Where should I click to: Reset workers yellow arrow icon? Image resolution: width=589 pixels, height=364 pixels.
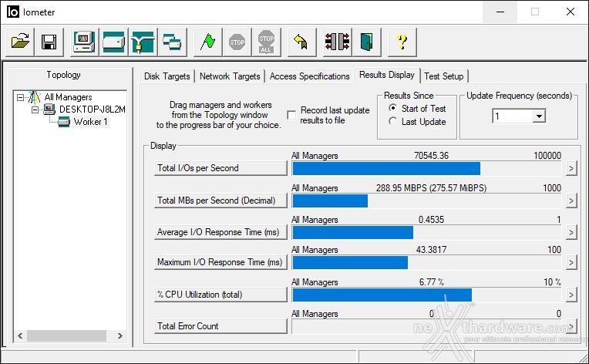point(301,42)
